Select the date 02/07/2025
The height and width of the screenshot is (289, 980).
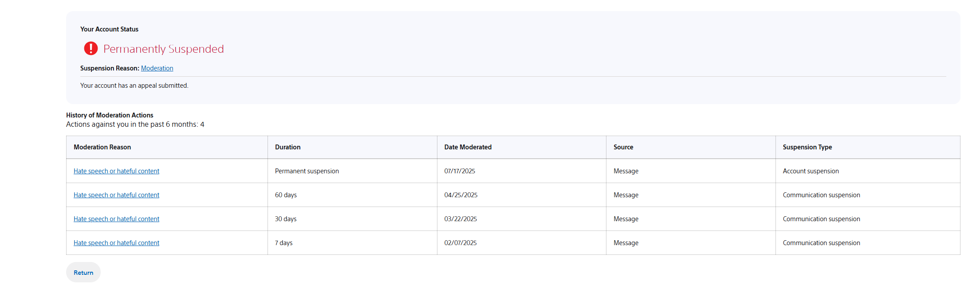coord(460,243)
